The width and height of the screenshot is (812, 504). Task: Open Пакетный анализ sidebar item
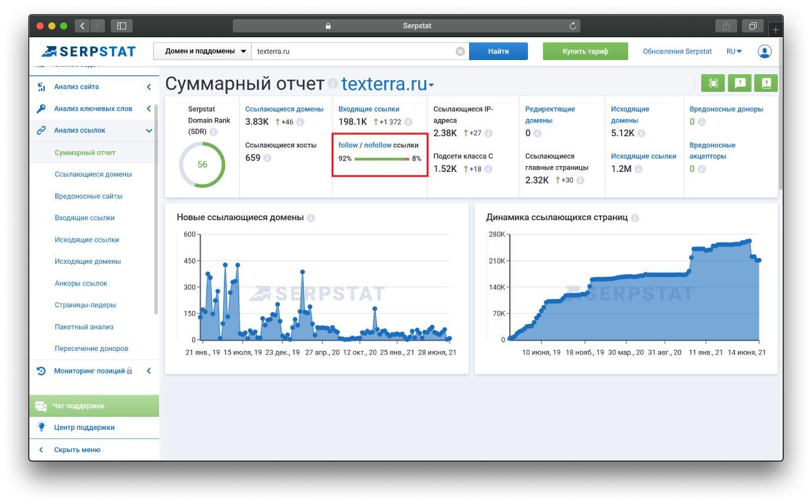[84, 327]
